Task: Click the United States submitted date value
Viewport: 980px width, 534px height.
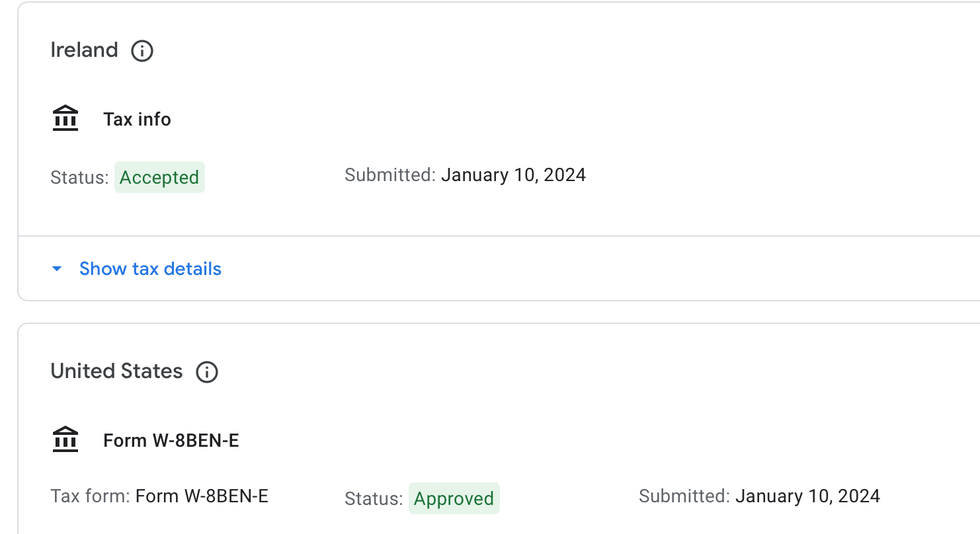Action: coord(807,496)
